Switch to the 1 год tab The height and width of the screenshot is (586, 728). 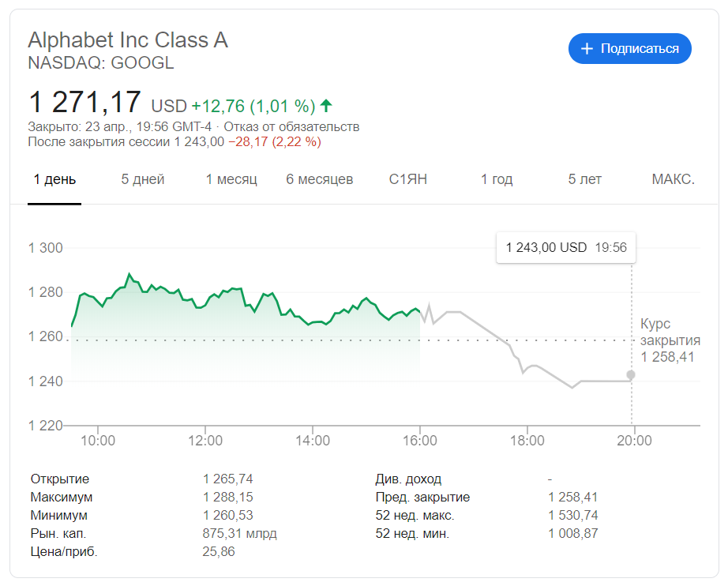[x=497, y=179]
